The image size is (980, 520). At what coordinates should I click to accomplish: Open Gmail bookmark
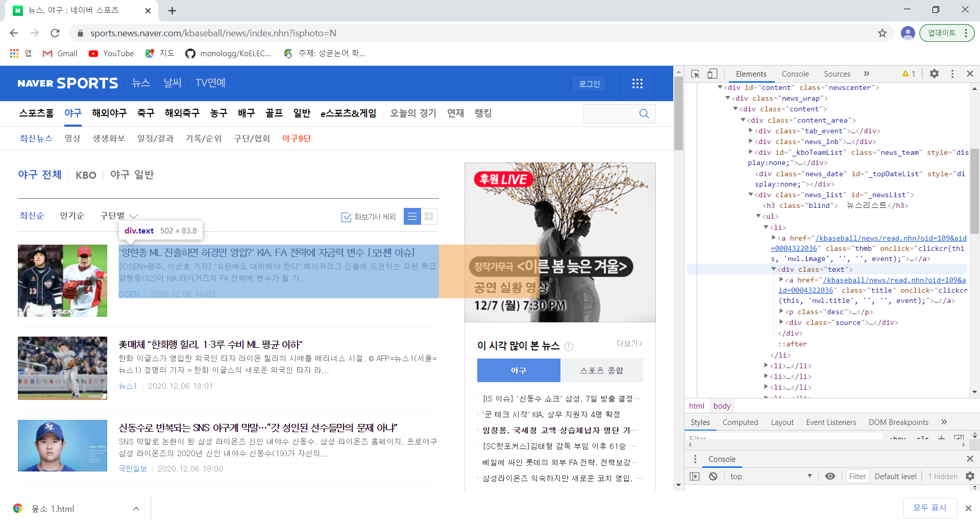pos(60,53)
